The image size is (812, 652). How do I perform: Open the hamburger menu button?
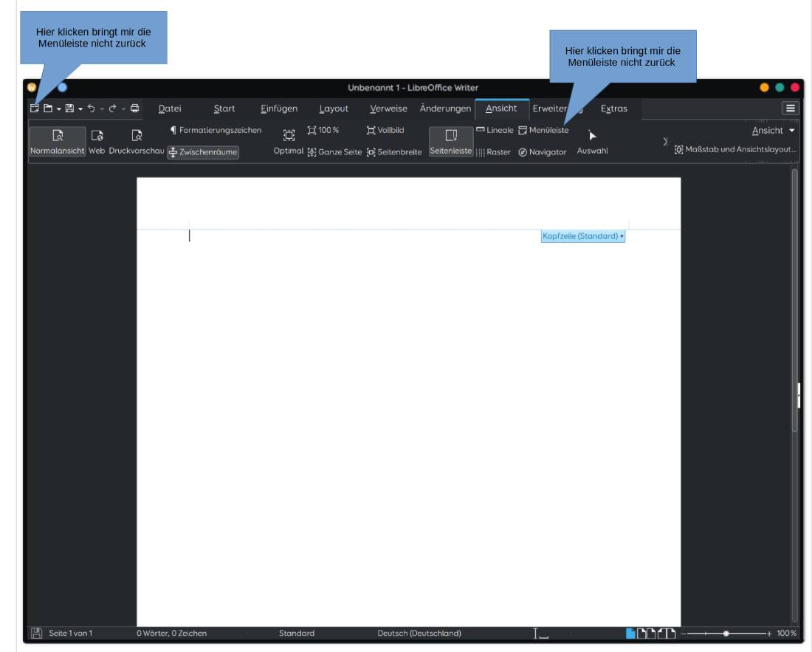coord(791,109)
